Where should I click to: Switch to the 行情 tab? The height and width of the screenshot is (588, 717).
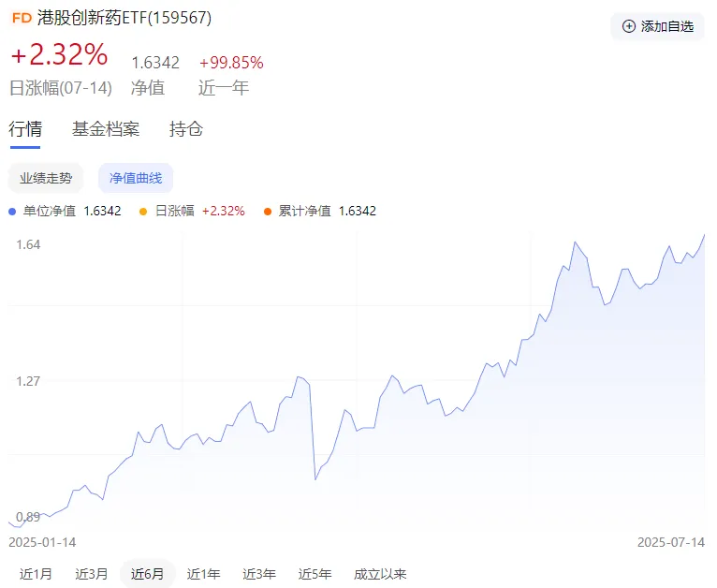click(x=25, y=129)
